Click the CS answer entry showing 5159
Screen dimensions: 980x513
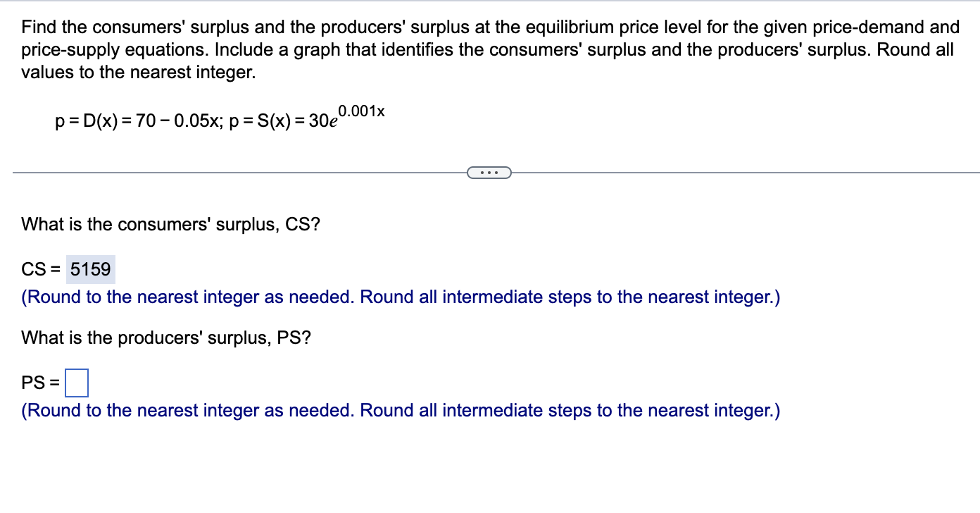tap(90, 268)
